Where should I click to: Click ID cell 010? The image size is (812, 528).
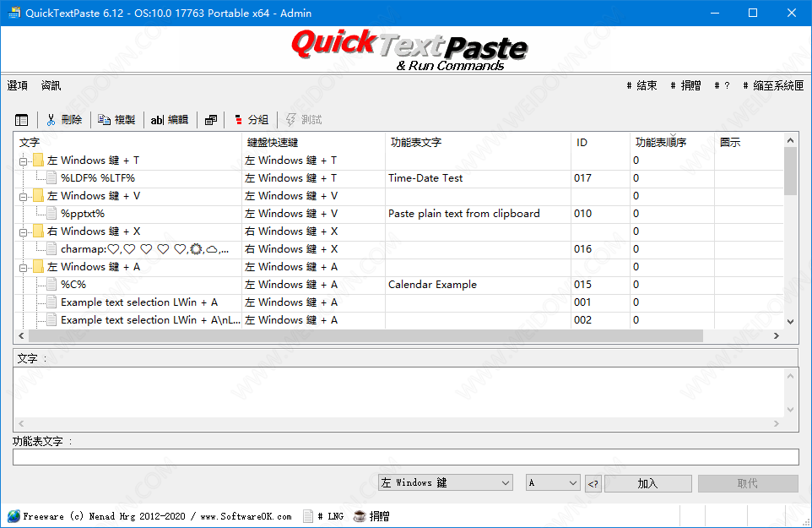pos(582,214)
